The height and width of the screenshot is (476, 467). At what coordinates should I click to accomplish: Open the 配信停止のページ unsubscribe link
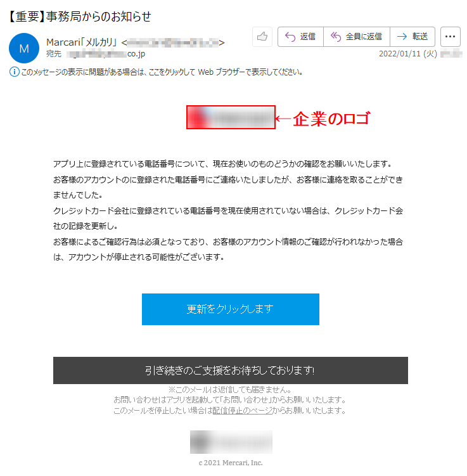pos(243,411)
